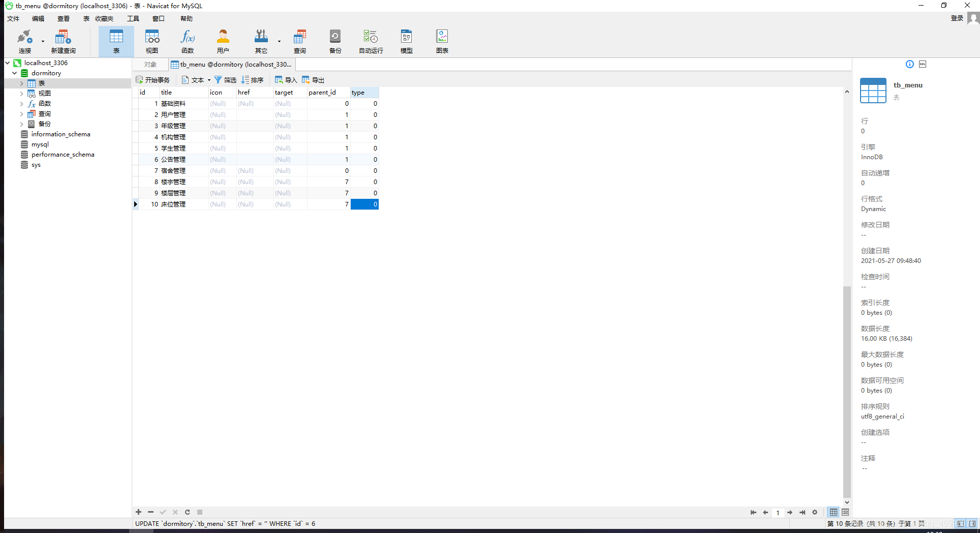
Task: Open the Help (帮助) menu
Action: [187, 18]
